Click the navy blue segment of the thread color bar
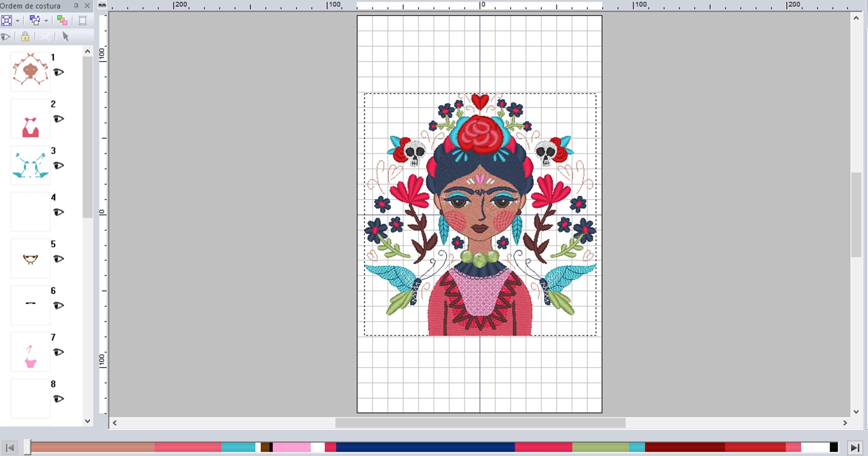The height and width of the screenshot is (456, 868). (425, 447)
